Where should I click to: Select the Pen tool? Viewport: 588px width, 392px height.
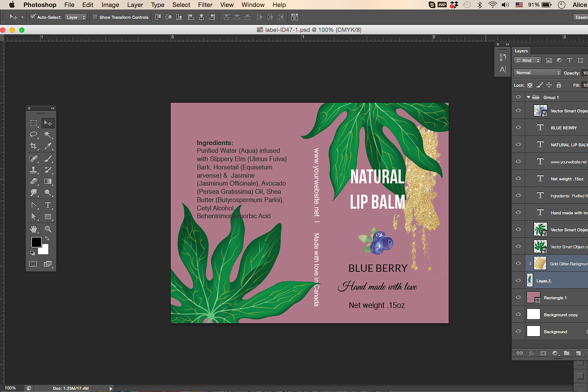[x=33, y=205]
